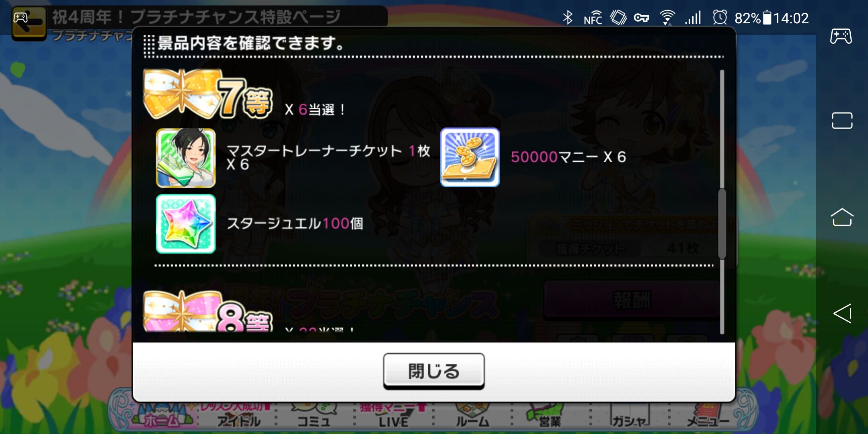Tap the 8等 pink ribbon badge
Viewport: 868px width, 434px height.
click(208, 311)
